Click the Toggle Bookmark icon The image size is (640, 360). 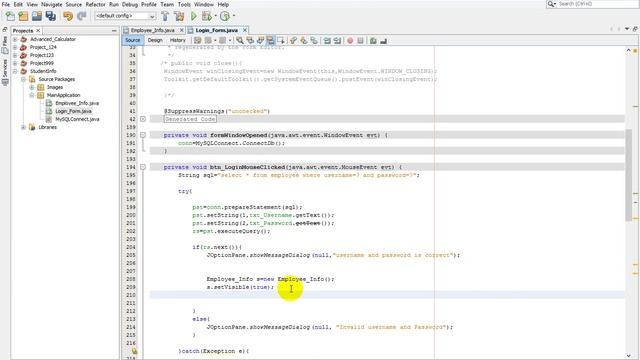tap(313, 40)
